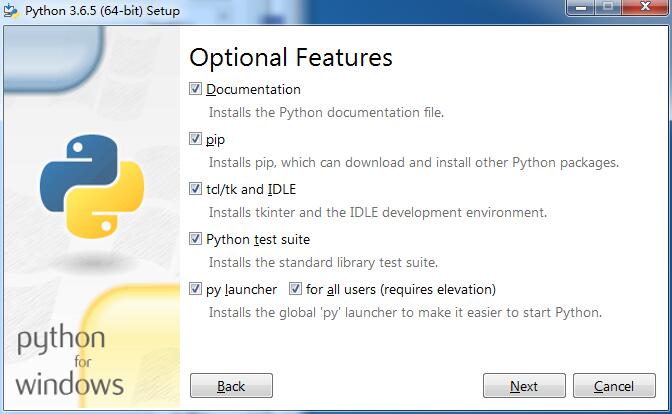Image resolution: width=672 pixels, height=414 pixels.
Task: Click the Python installer icon in title bar
Action: coord(10,10)
